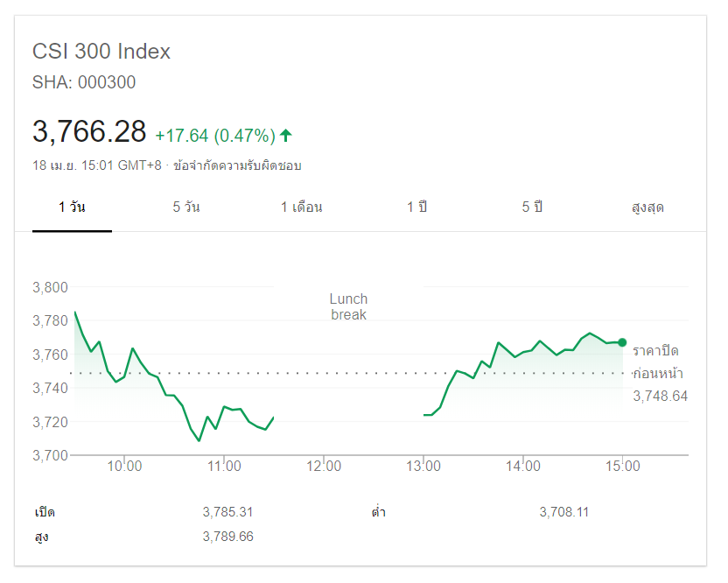Image resolution: width=728 pixels, height=583 pixels.
Task: Click the 3,766.28 current price
Action: coord(89,131)
